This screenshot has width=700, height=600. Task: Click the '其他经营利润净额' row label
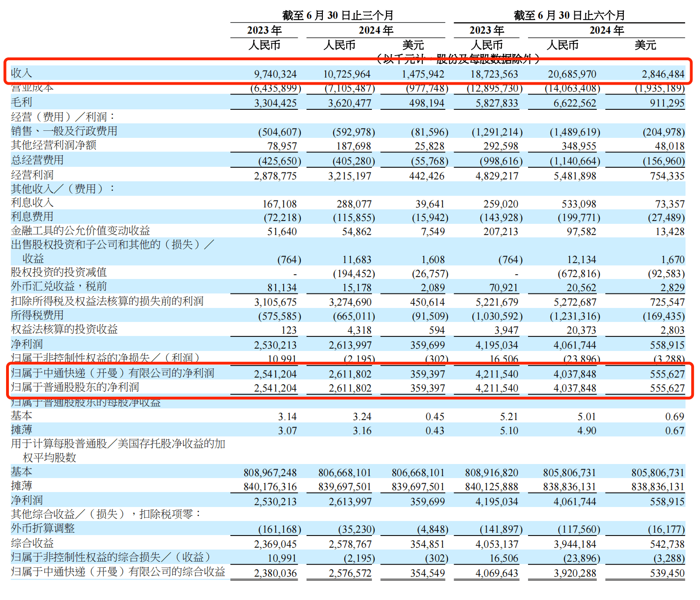(x=54, y=145)
